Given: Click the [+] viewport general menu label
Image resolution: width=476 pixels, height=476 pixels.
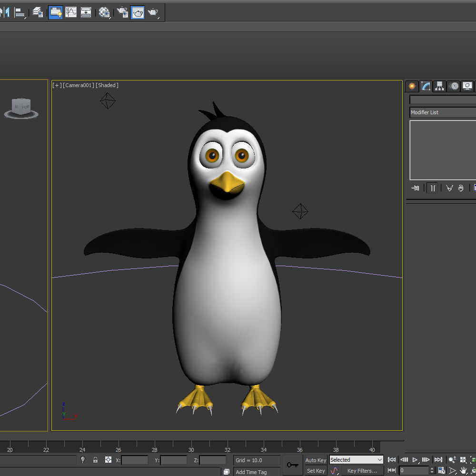Looking at the screenshot, I should (x=57, y=85).
